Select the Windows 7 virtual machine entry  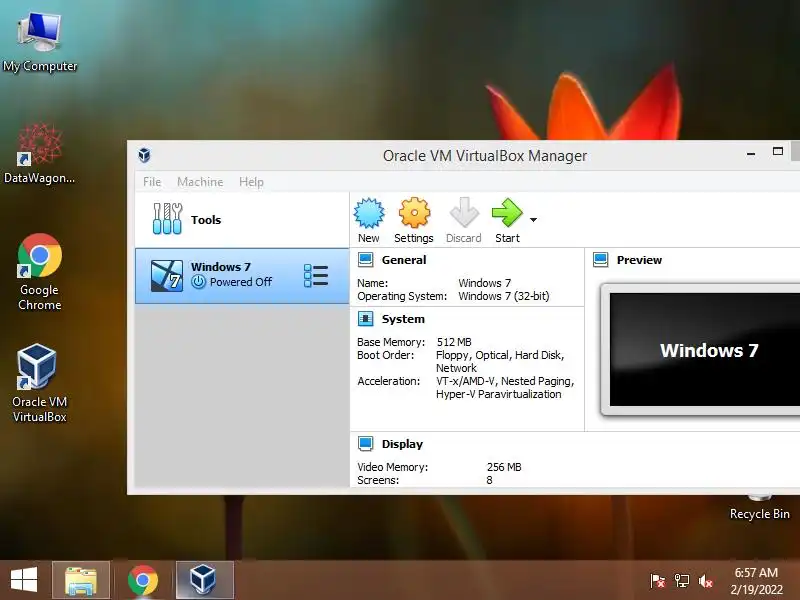pyautogui.click(x=242, y=276)
